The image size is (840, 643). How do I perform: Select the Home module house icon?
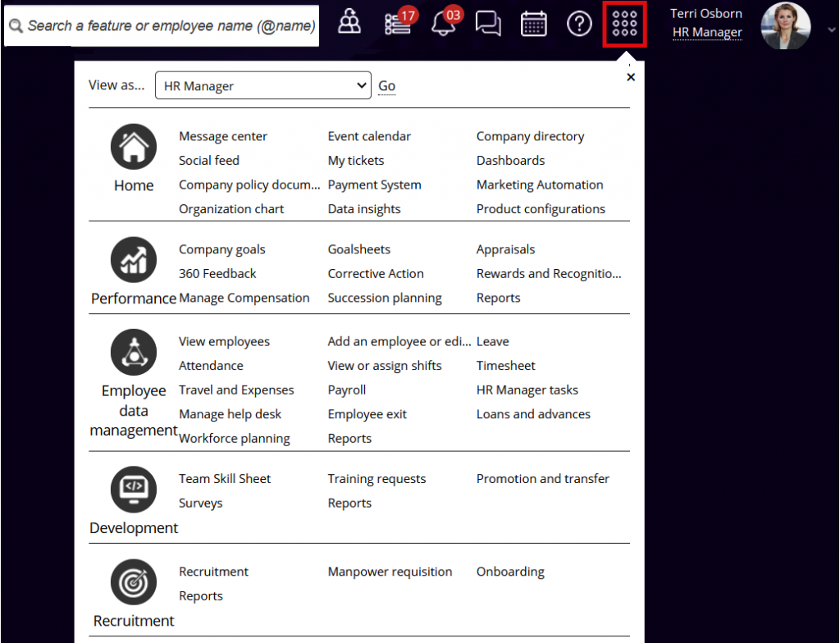tap(133, 146)
